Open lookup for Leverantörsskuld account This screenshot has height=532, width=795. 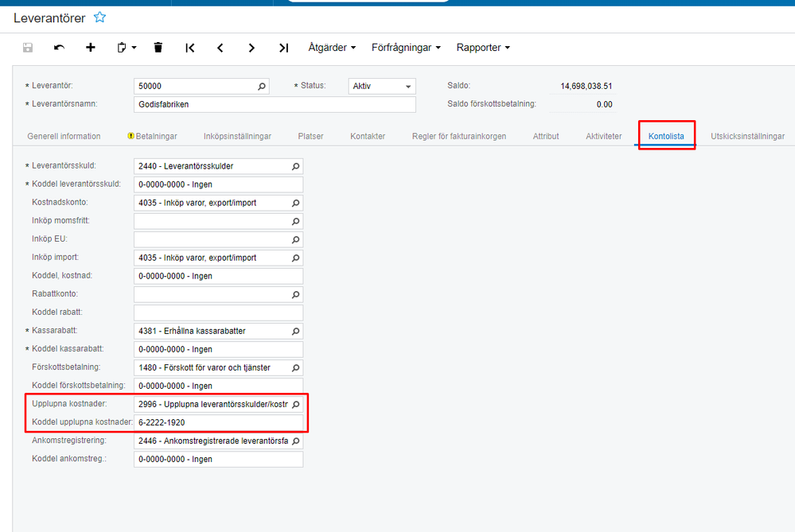[x=294, y=166]
